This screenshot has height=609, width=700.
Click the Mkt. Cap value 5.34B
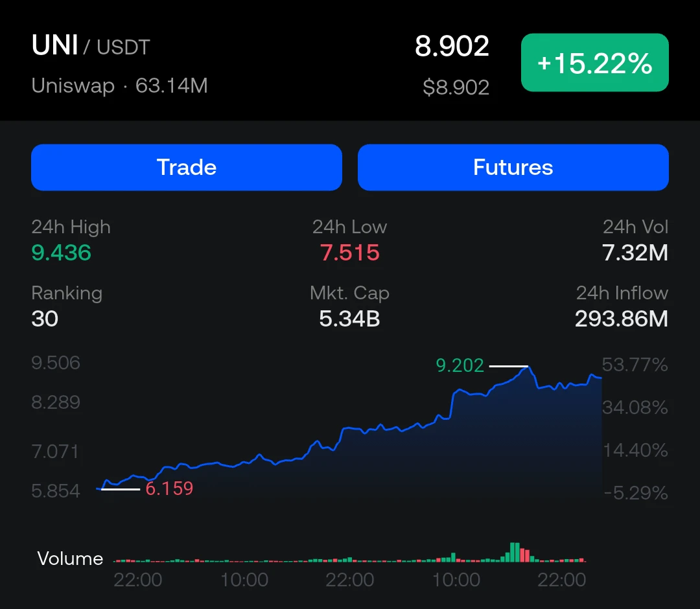[x=349, y=319]
